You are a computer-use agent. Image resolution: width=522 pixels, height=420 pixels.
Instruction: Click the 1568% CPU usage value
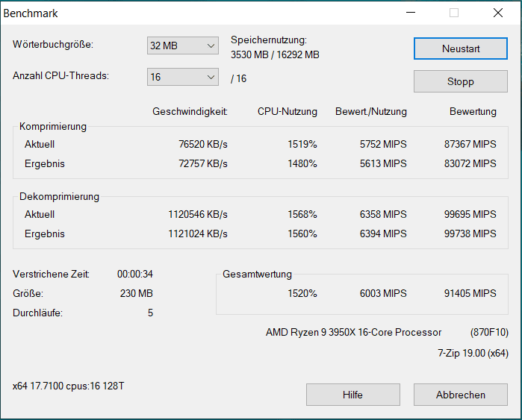point(302,214)
